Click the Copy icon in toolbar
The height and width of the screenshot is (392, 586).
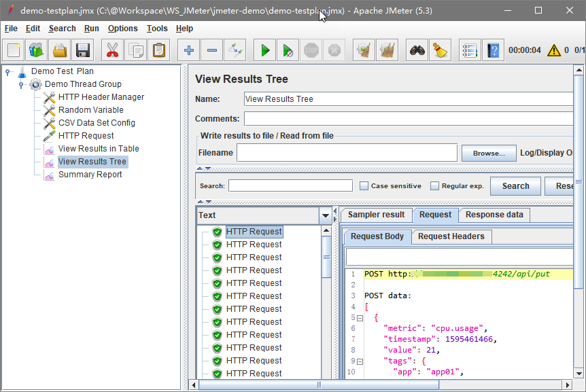click(136, 50)
